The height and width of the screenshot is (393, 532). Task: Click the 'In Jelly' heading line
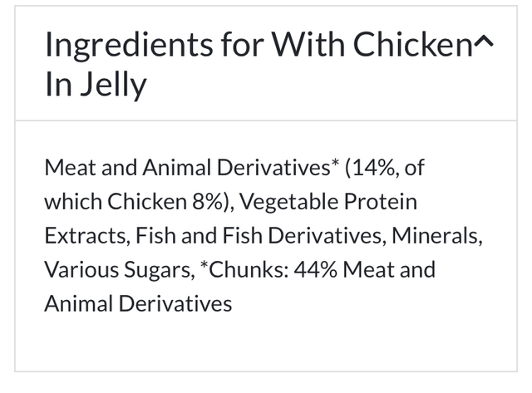(96, 85)
